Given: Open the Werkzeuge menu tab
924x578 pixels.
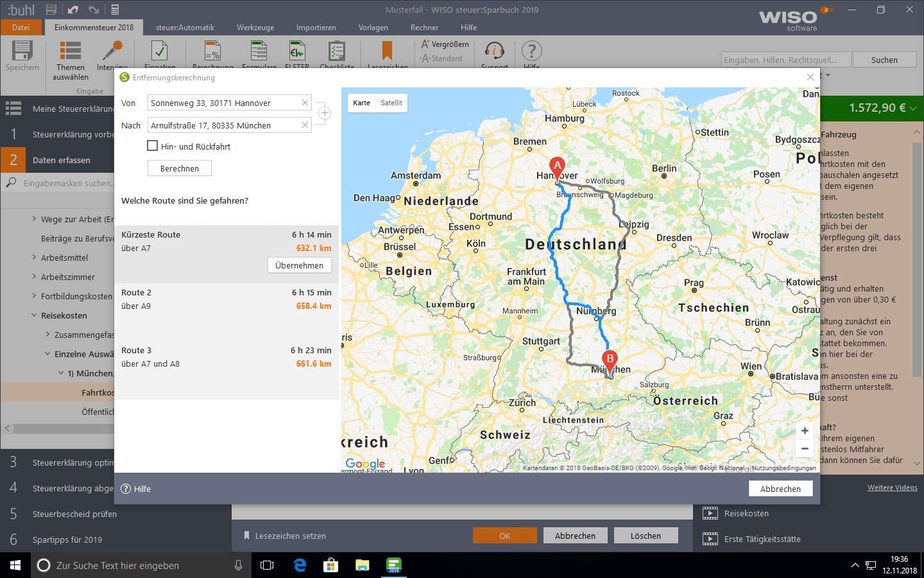Looking at the screenshot, I should tap(255, 28).
